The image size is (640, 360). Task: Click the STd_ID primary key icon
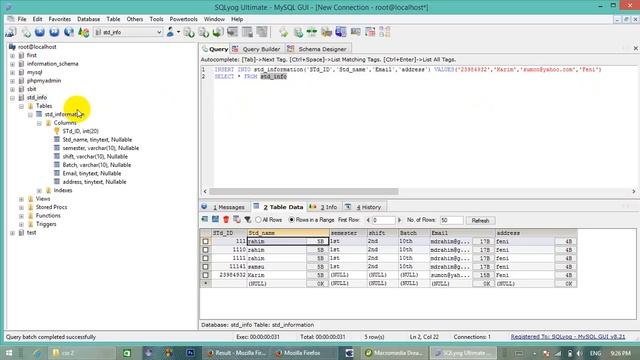57,131
